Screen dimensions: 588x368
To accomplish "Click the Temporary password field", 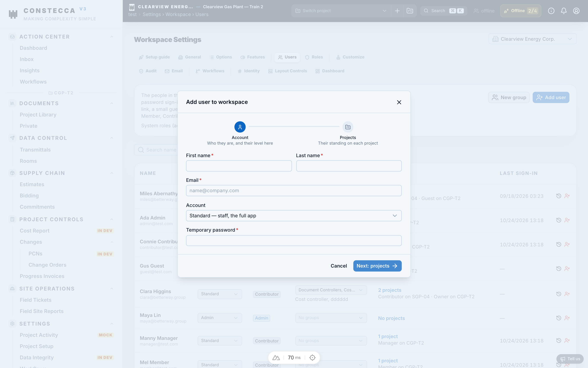I will click(294, 240).
